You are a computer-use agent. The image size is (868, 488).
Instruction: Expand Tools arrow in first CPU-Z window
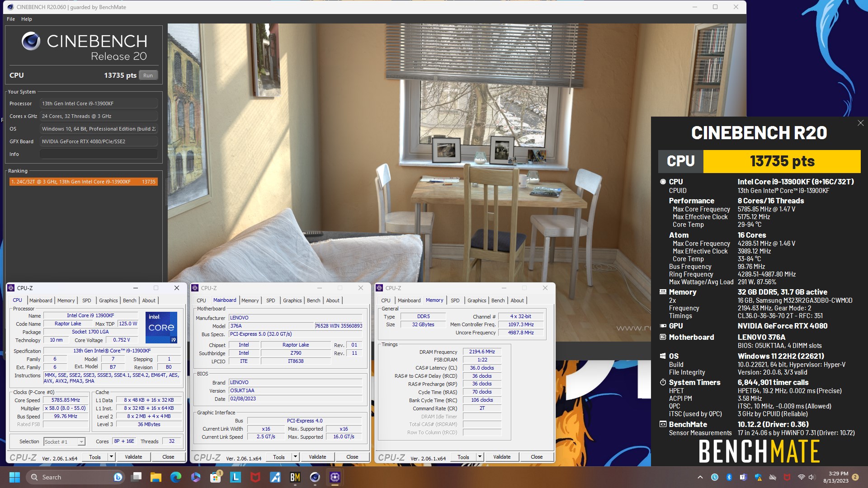[111, 457]
